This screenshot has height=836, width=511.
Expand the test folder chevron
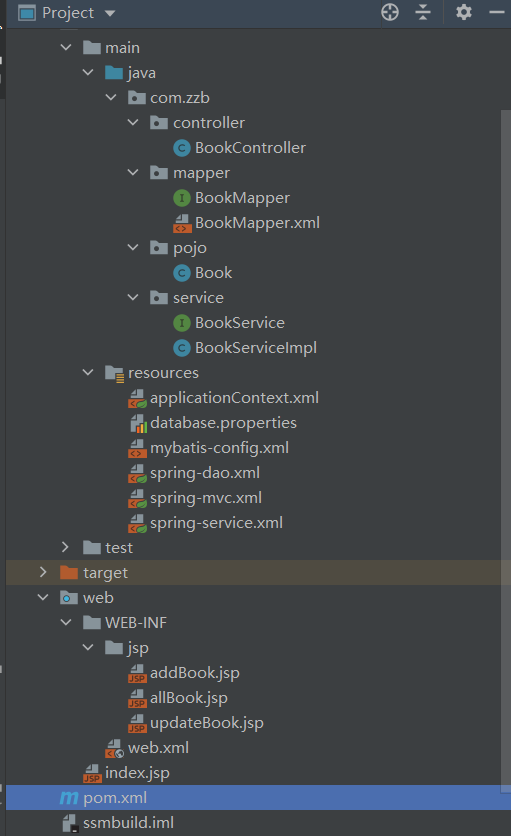tap(65, 547)
